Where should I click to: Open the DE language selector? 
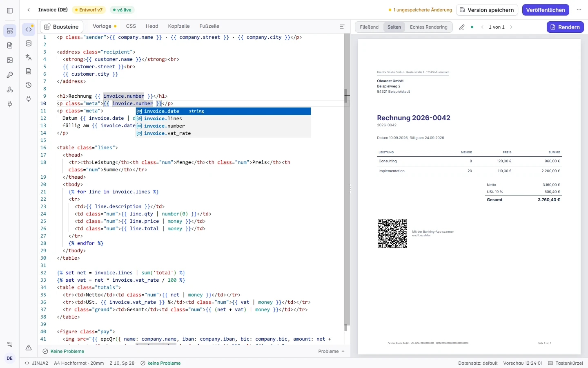(x=10, y=358)
